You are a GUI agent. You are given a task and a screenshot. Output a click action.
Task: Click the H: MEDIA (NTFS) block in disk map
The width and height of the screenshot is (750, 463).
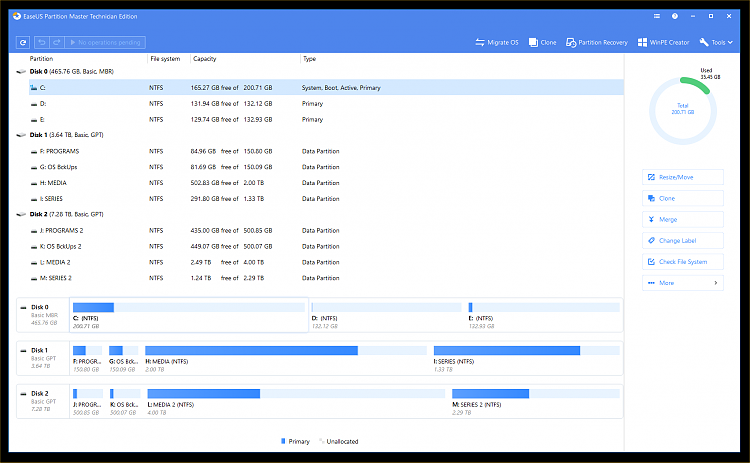pyautogui.click(x=286, y=359)
